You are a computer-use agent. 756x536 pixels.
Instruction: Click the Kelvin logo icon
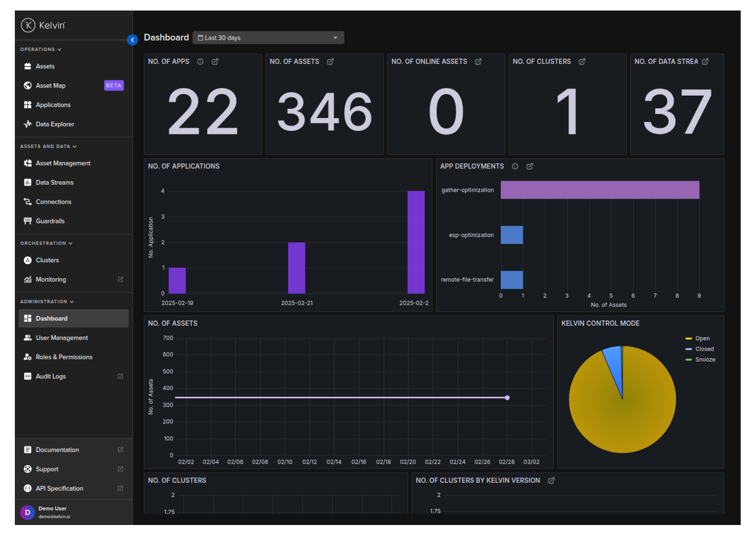click(28, 25)
